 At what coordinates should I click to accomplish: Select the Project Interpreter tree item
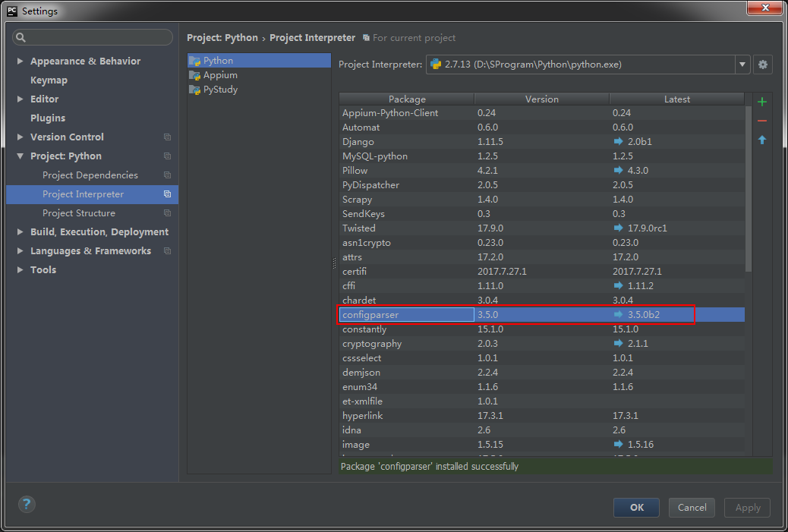coord(93,194)
